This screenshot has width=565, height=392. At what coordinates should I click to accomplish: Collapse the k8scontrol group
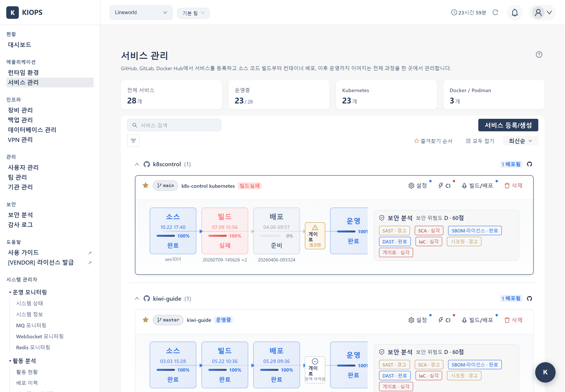click(137, 164)
